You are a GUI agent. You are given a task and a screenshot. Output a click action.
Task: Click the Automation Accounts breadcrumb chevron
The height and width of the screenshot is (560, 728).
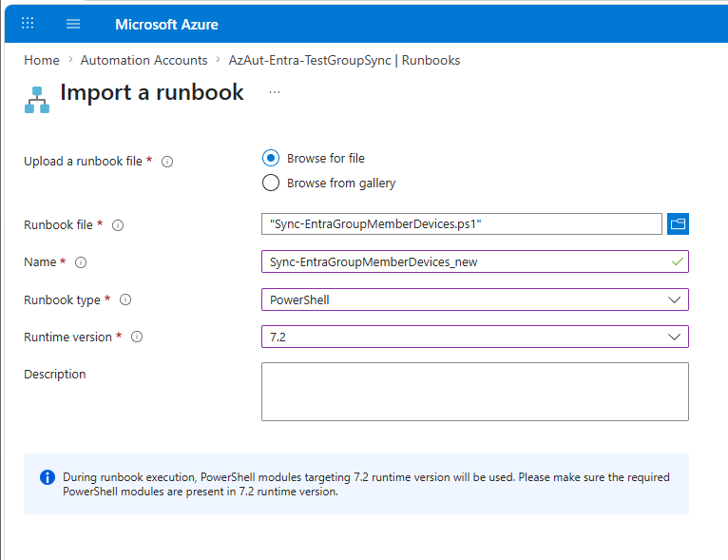(218, 60)
